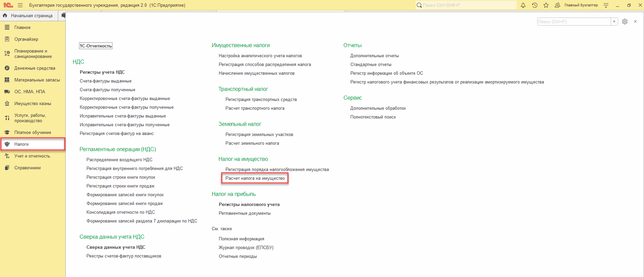This screenshot has width=644, height=277.
Task: Open Расчет земельного налога
Action: pyautogui.click(x=252, y=143)
